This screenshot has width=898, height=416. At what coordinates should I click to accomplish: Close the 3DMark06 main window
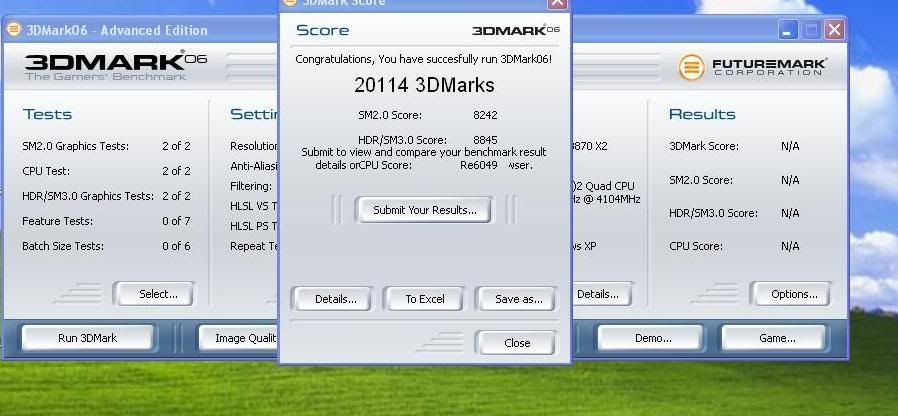click(x=834, y=30)
